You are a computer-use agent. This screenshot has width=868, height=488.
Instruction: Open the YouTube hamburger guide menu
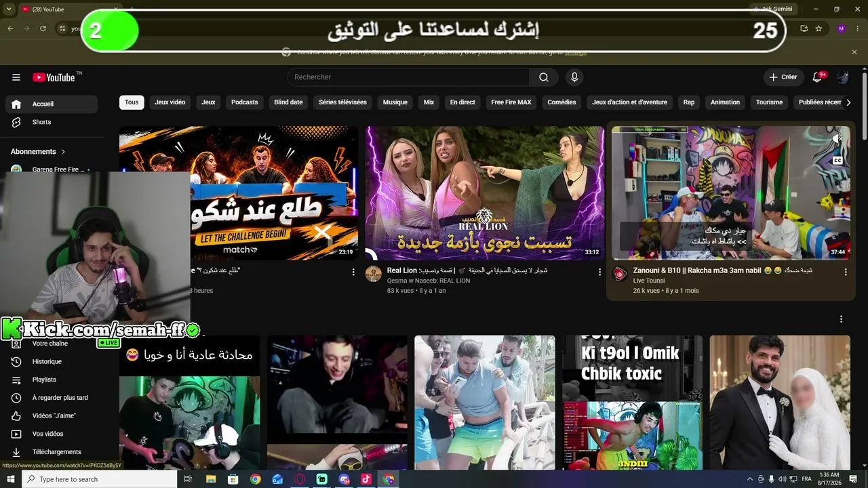coord(16,77)
